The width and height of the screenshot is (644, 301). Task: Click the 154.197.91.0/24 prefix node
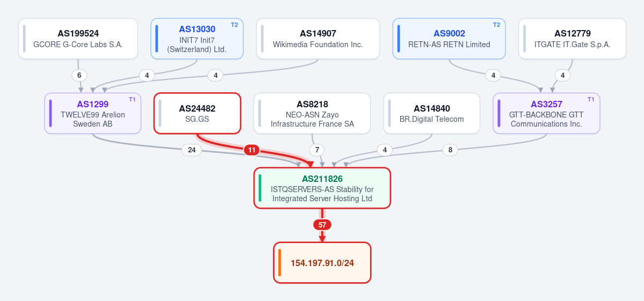pyautogui.click(x=322, y=262)
